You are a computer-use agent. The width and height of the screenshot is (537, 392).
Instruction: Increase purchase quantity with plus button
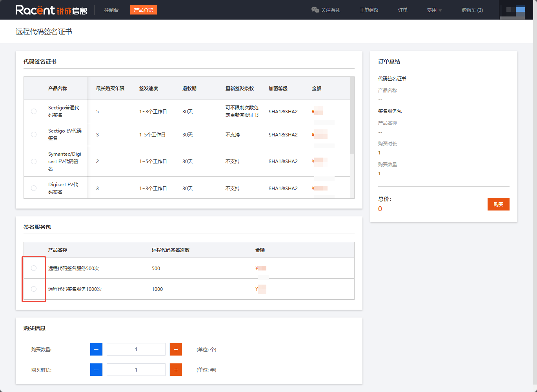click(x=176, y=349)
